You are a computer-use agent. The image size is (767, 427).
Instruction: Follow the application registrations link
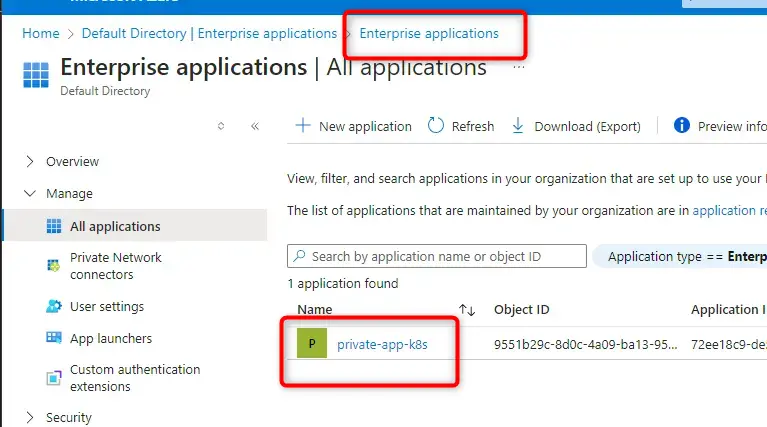729,210
